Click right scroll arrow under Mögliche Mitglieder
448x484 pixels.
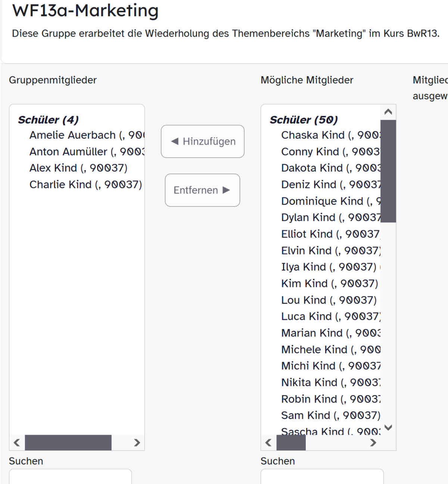point(373,443)
